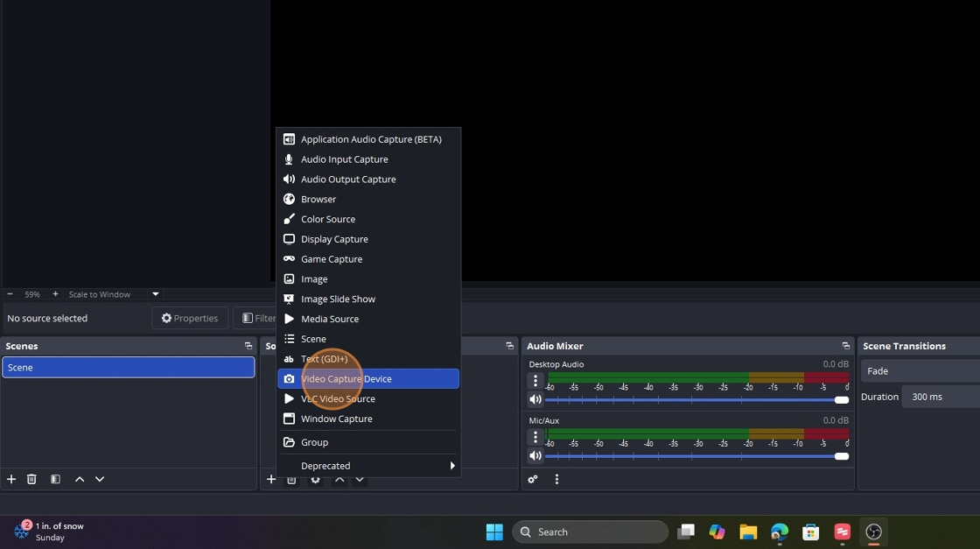The image size is (980, 549).
Task: Open Mic/Aux options menu dots
Action: coord(535,436)
